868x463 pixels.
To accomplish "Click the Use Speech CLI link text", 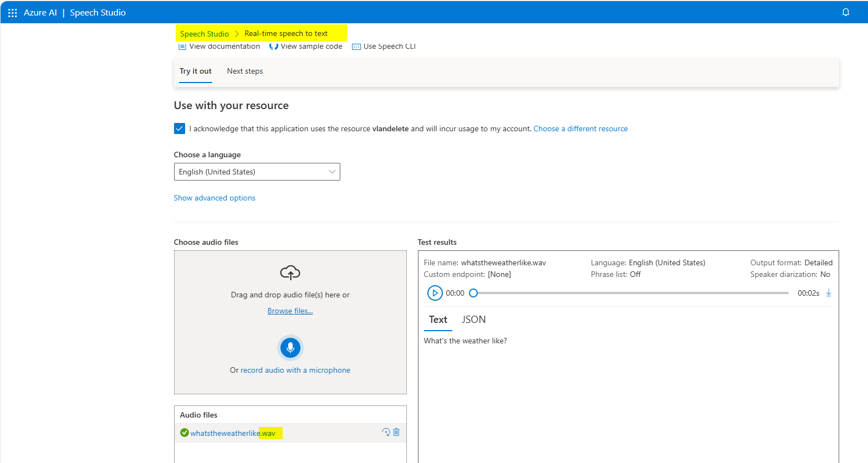I will 390,47.
